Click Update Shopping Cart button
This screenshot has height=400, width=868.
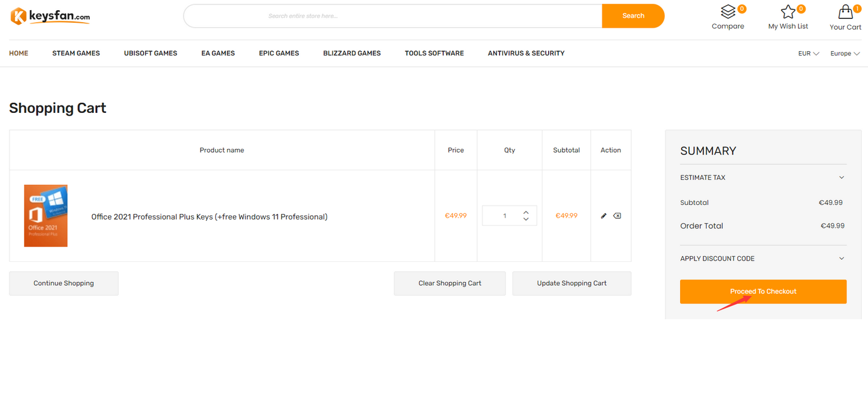[x=572, y=283]
